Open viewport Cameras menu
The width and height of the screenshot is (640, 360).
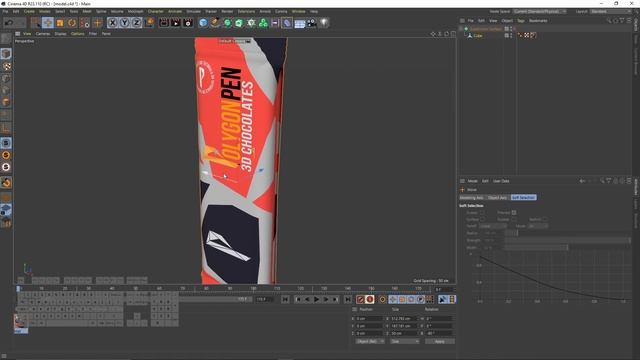43,34
